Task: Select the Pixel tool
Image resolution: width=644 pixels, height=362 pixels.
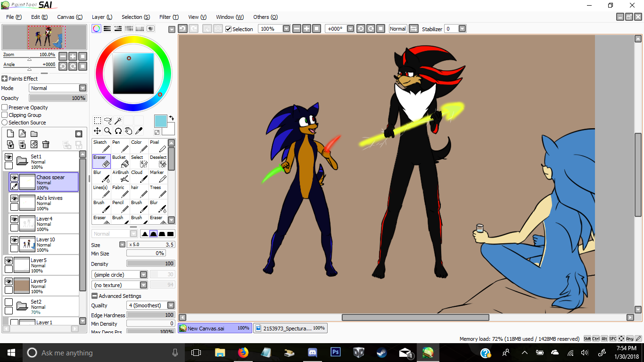Action: point(158,146)
